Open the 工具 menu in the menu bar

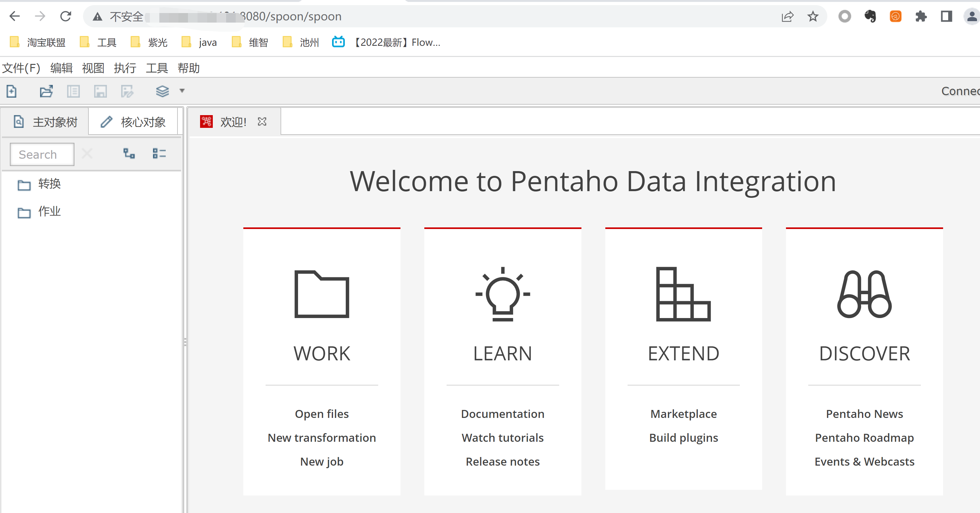[x=157, y=68]
